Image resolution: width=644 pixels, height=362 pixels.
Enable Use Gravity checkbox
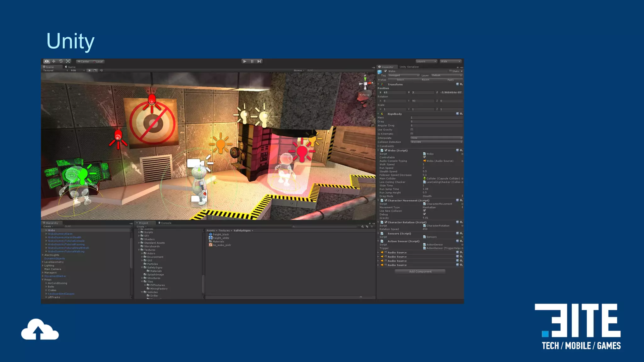412,129
